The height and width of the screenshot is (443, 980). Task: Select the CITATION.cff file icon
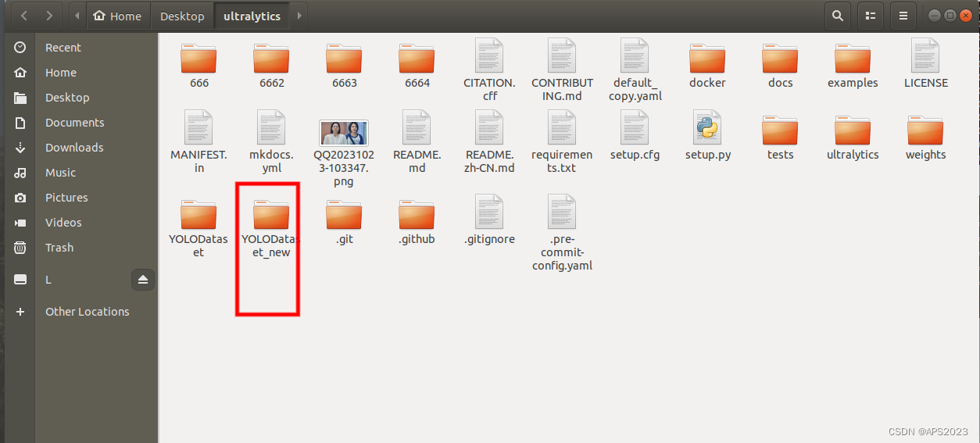pos(489,55)
